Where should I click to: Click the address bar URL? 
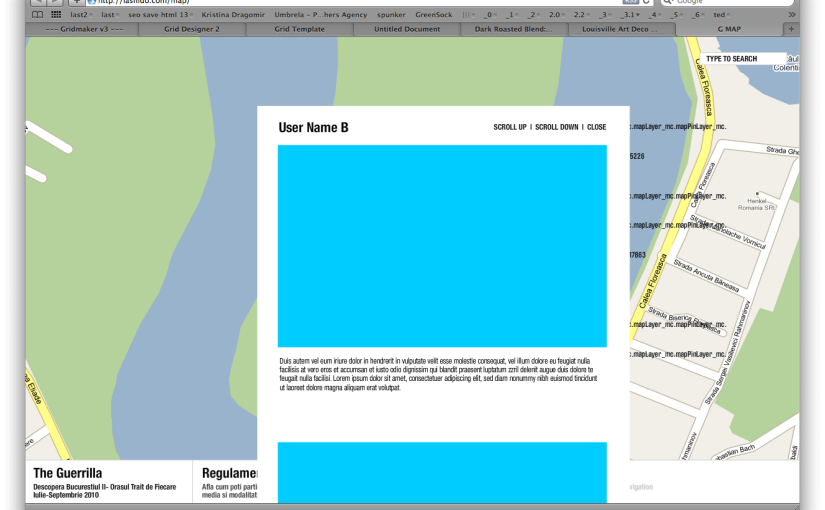pyautogui.click(x=143, y=2)
